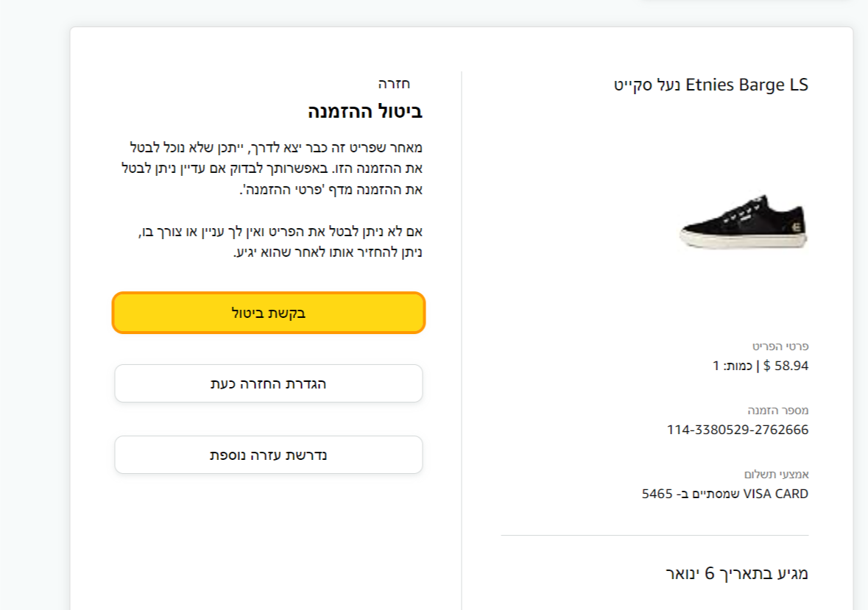
Task: Click the מגיע בתאריך 6 ינואר arrival text
Action: (736, 574)
